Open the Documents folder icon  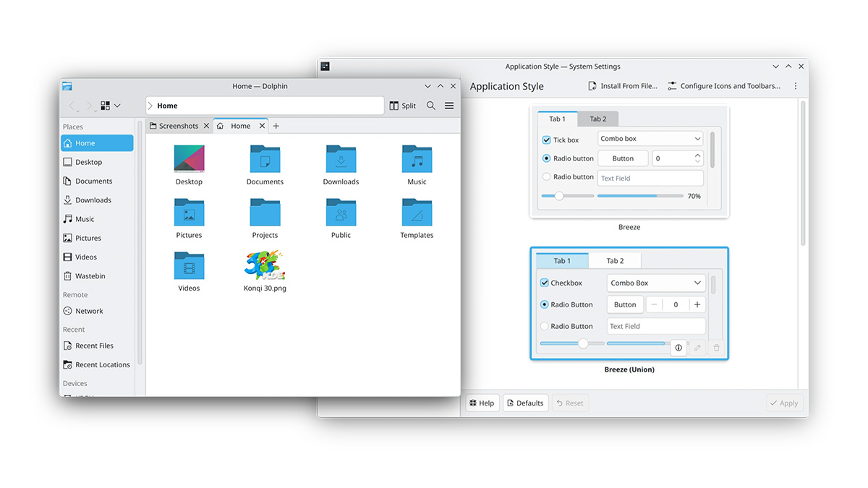[x=265, y=158]
